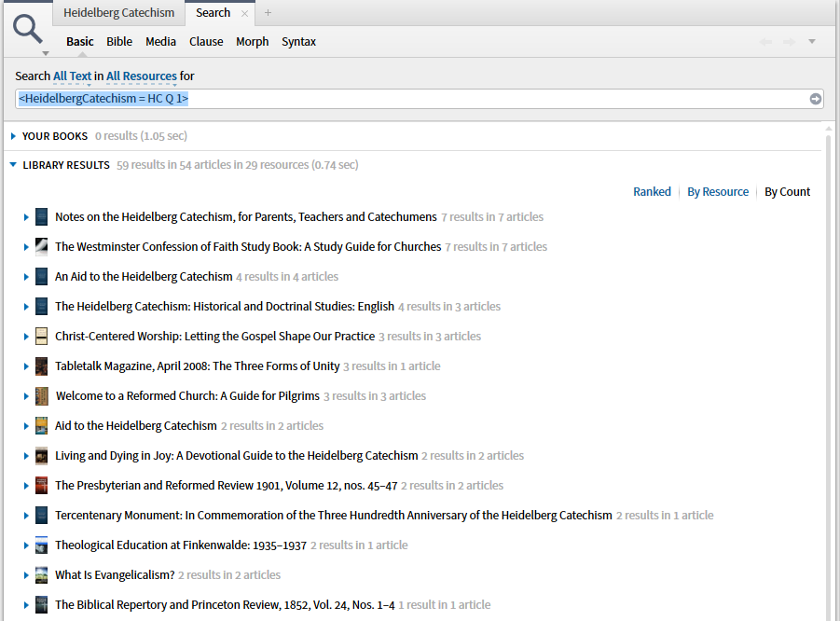This screenshot has width=840, height=621.
Task: Expand Westminster Confession of Faith Study Book results
Action: pos(26,247)
